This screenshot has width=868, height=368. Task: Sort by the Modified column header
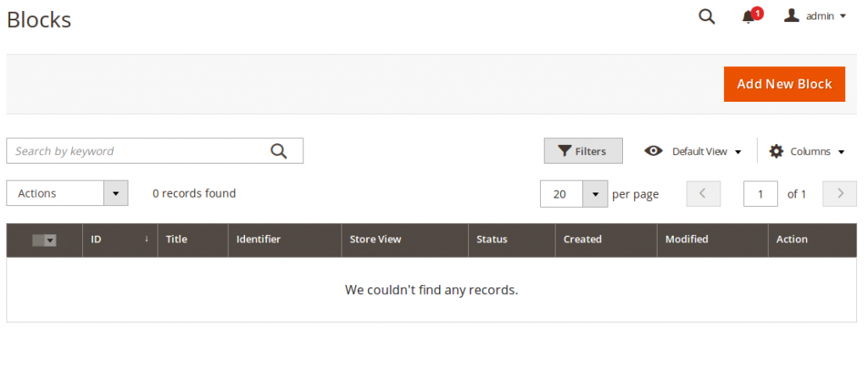click(x=687, y=239)
